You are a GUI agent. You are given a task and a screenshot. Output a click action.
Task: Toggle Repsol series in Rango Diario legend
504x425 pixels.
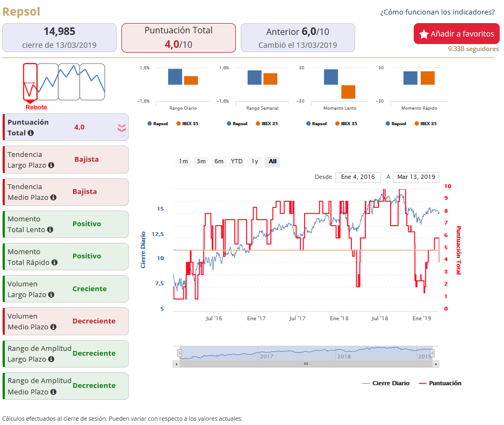point(158,124)
